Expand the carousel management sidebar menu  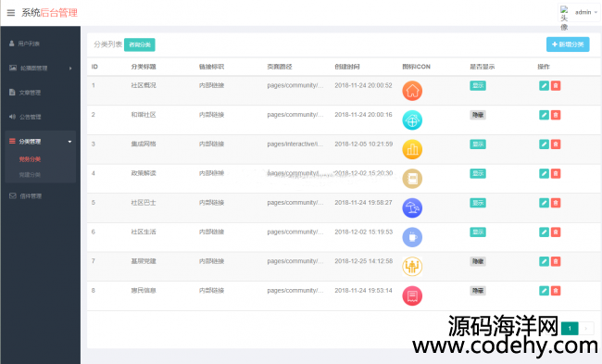(x=41, y=68)
